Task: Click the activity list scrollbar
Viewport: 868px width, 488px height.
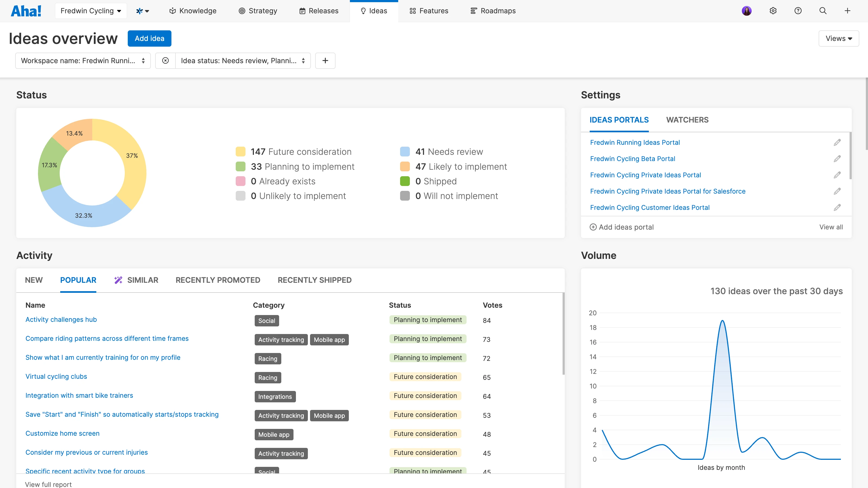Action: pos(563,333)
